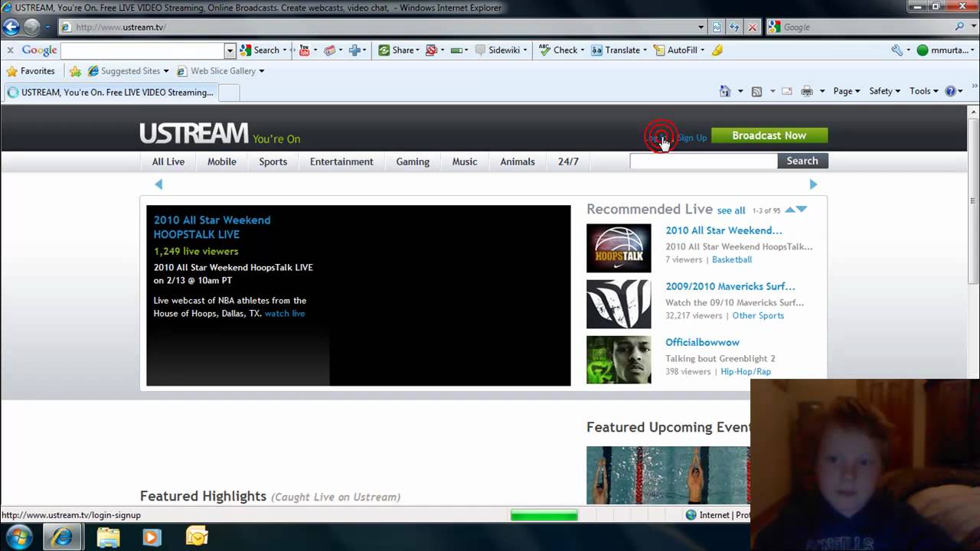Click the Compatibility View icon in address bar
This screenshot has width=980, height=551.
tap(717, 27)
